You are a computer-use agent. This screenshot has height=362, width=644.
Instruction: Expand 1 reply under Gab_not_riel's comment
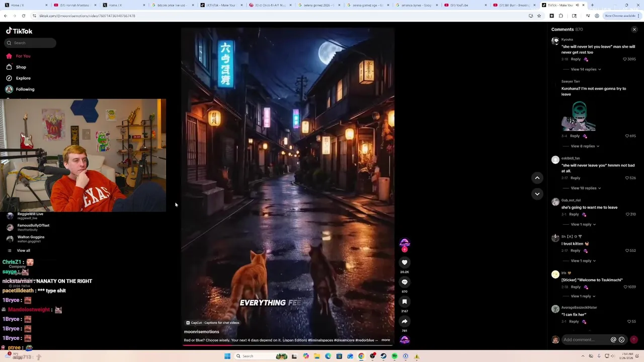[x=583, y=224]
